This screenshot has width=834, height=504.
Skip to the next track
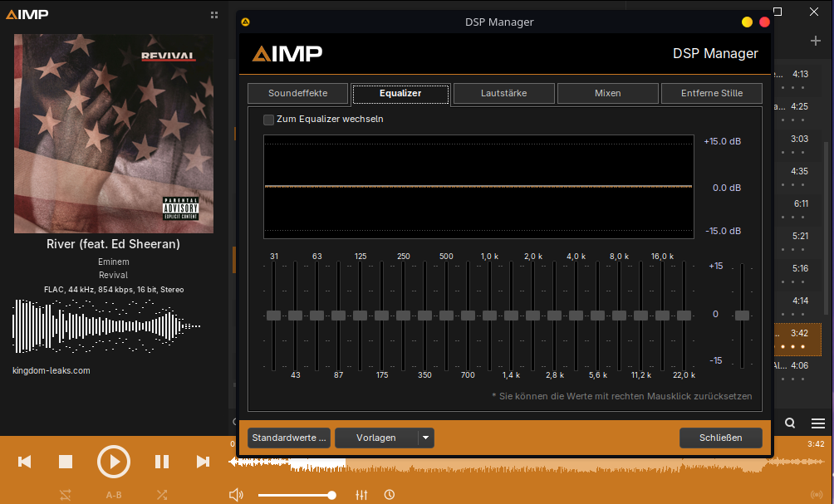pos(203,462)
